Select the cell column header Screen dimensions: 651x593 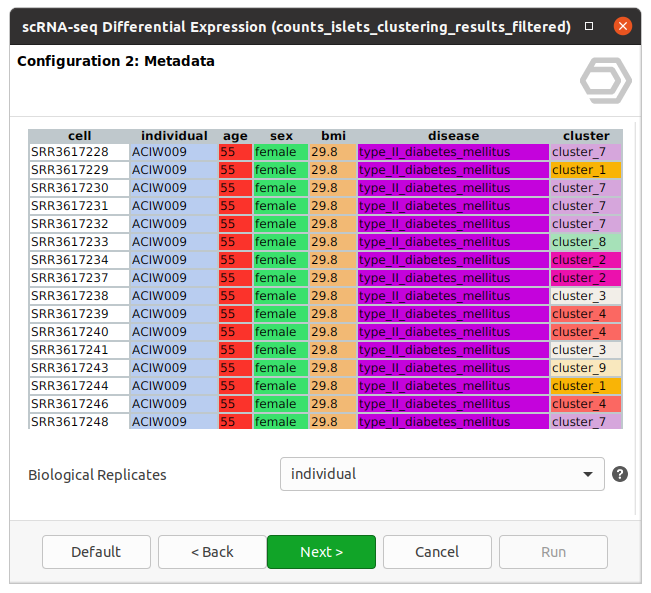[79, 136]
